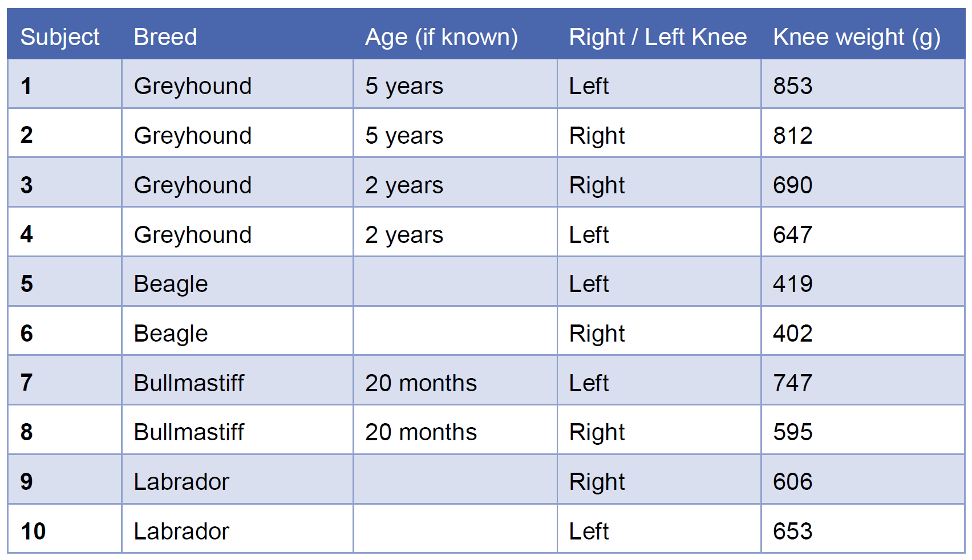Select the cell containing weight 812

[x=793, y=136]
